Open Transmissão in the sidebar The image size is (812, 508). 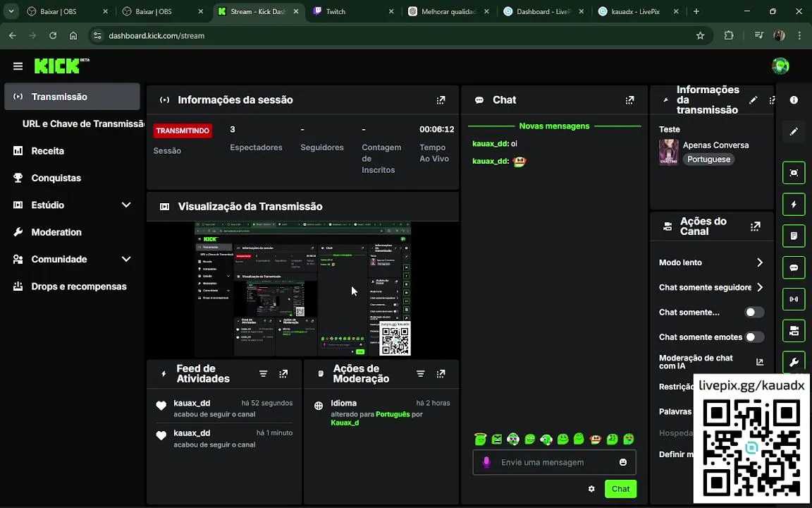pos(71,97)
